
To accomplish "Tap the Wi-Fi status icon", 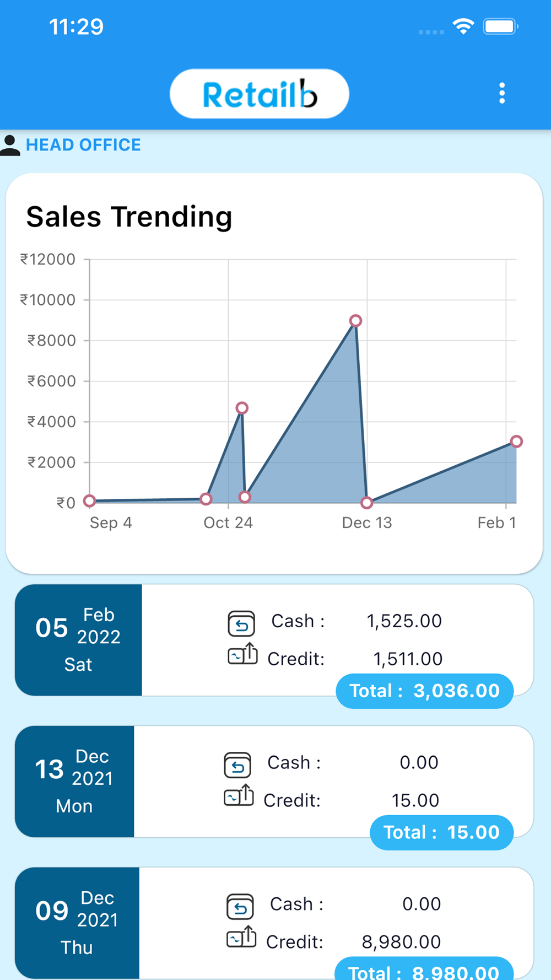I will click(x=463, y=26).
